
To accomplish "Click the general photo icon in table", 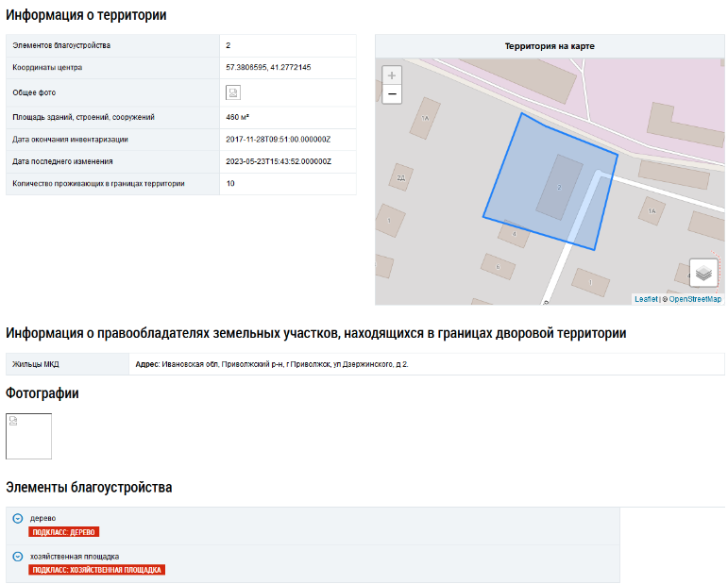I will coord(232,92).
